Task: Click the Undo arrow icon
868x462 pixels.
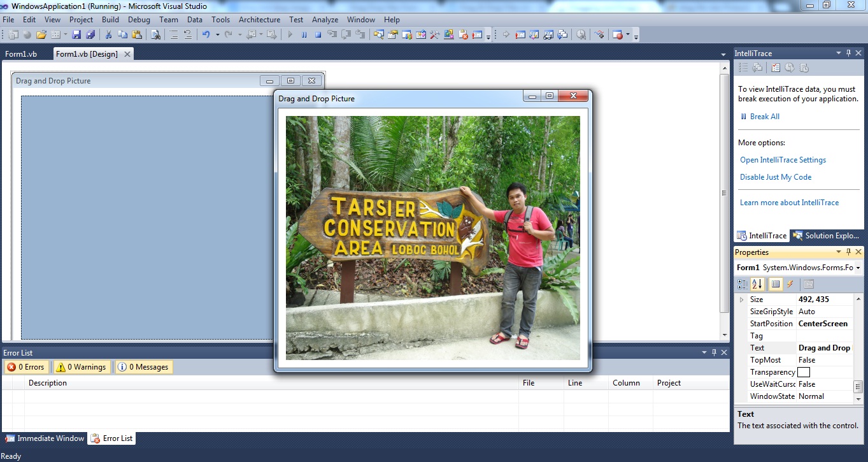Action: pos(206,34)
